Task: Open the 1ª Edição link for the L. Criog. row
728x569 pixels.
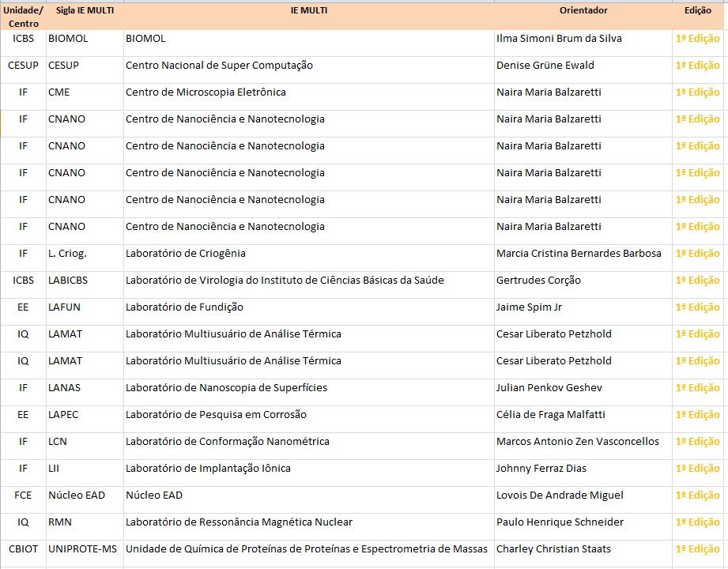Action: (697, 254)
